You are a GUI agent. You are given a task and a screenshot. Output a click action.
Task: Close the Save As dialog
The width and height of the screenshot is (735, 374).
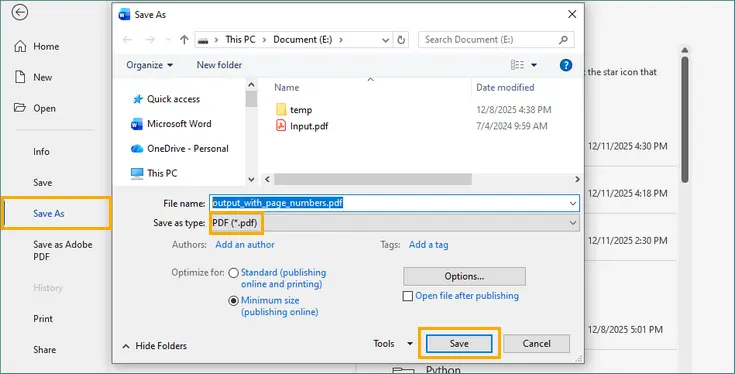pyautogui.click(x=572, y=15)
